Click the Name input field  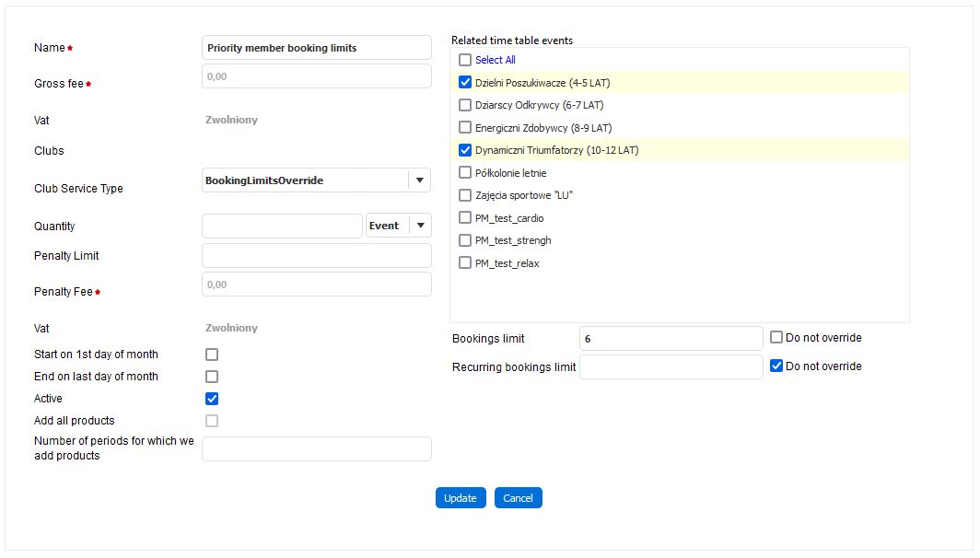[x=316, y=48]
